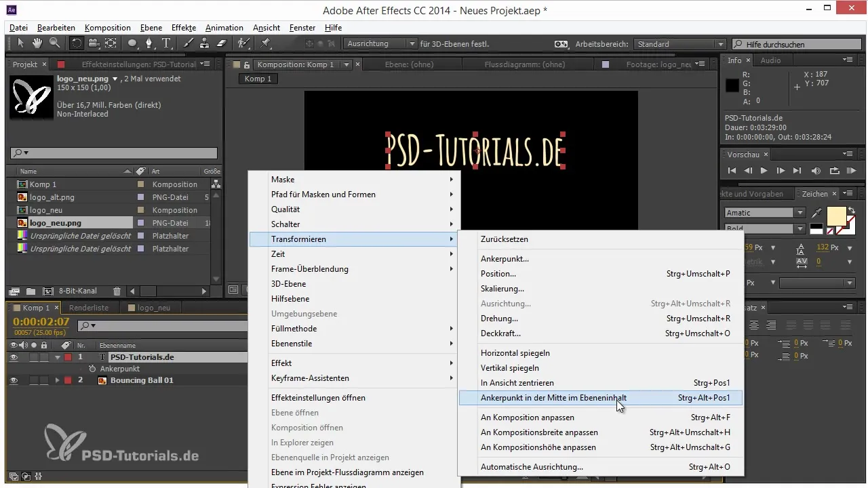Choose Ankerpunkt in der Mitte im Ebeneninhalt
Screen dimensions: 868x488
click(x=601, y=398)
